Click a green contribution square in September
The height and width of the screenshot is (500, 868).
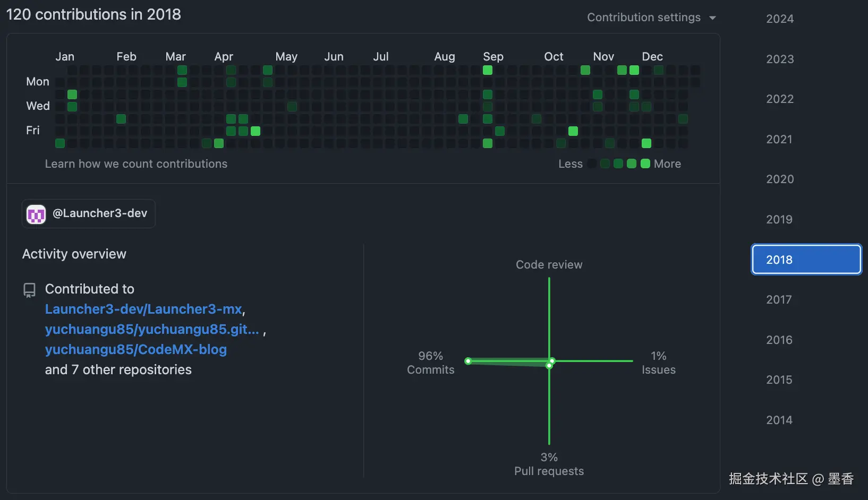(487, 70)
